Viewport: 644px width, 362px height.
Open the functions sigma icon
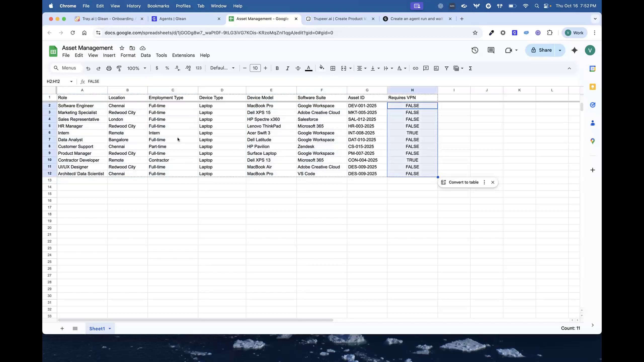[470, 68]
